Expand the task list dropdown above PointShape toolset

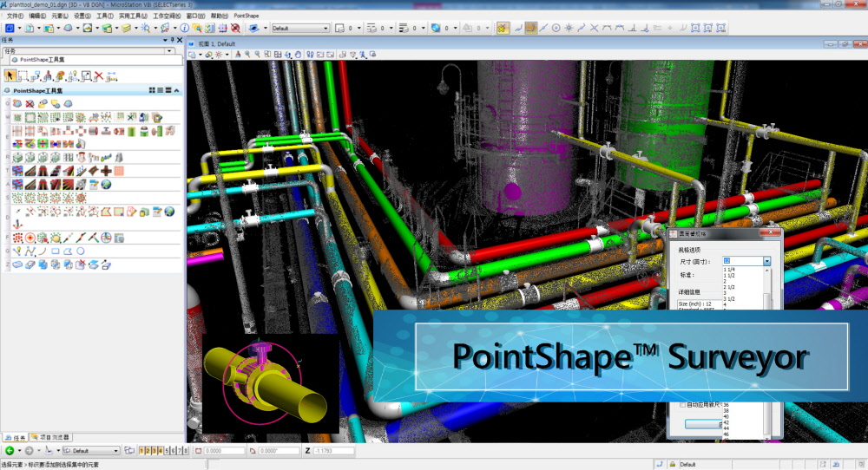coord(169,51)
